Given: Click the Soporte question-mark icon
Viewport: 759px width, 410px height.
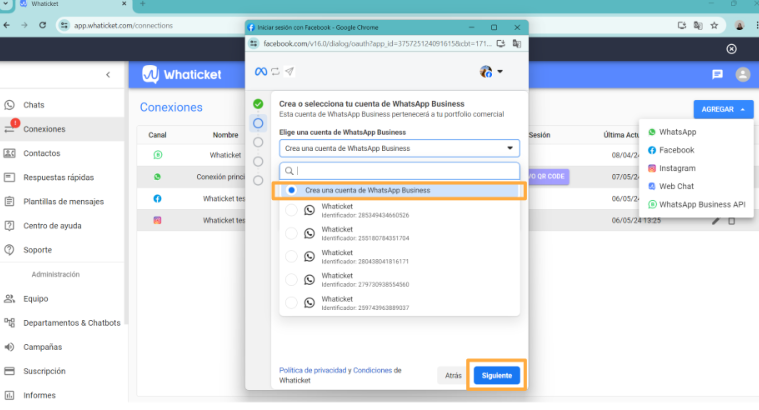Looking at the screenshot, I should coord(9,250).
